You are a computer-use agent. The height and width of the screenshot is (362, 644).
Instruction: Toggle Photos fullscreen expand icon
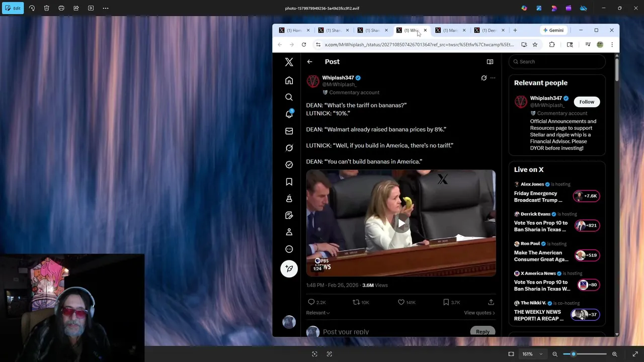[635, 354]
